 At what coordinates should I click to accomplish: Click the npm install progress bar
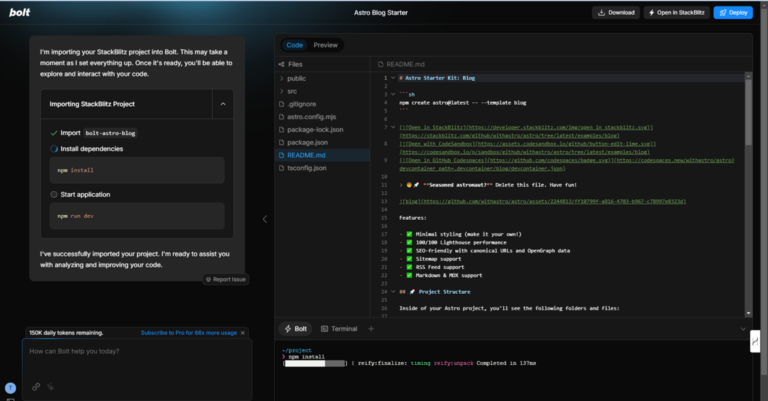coord(315,363)
